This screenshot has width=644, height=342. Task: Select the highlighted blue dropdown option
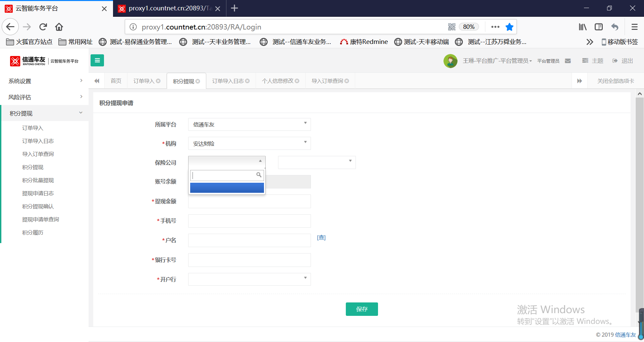227,188
